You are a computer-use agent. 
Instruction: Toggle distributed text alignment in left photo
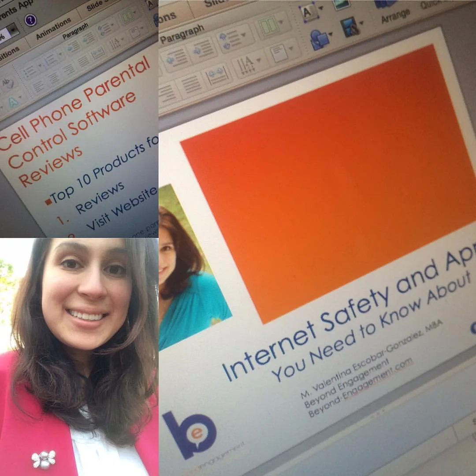98,53
